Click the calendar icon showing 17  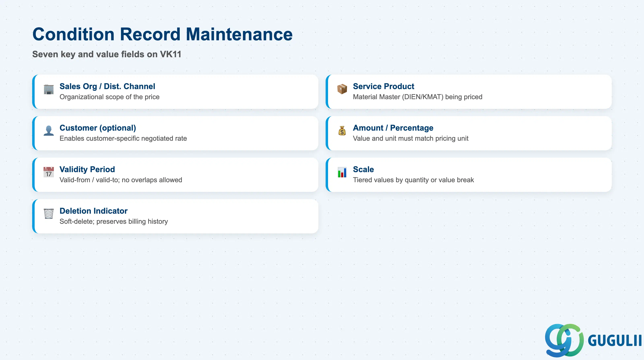pos(49,172)
